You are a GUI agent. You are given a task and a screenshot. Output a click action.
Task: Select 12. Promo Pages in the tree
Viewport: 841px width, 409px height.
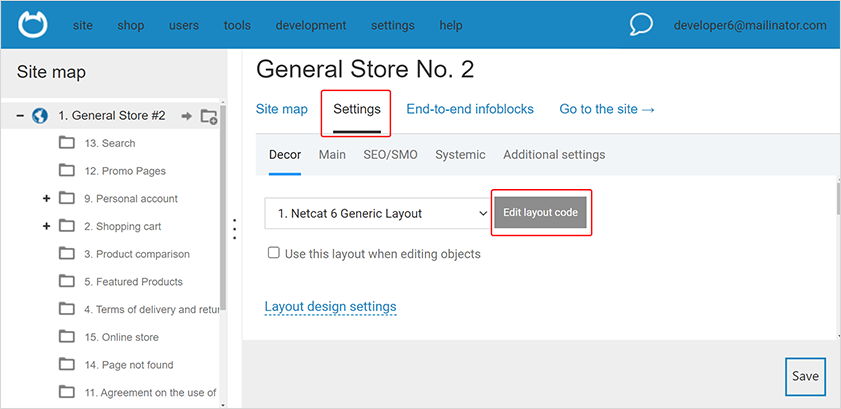(x=125, y=171)
